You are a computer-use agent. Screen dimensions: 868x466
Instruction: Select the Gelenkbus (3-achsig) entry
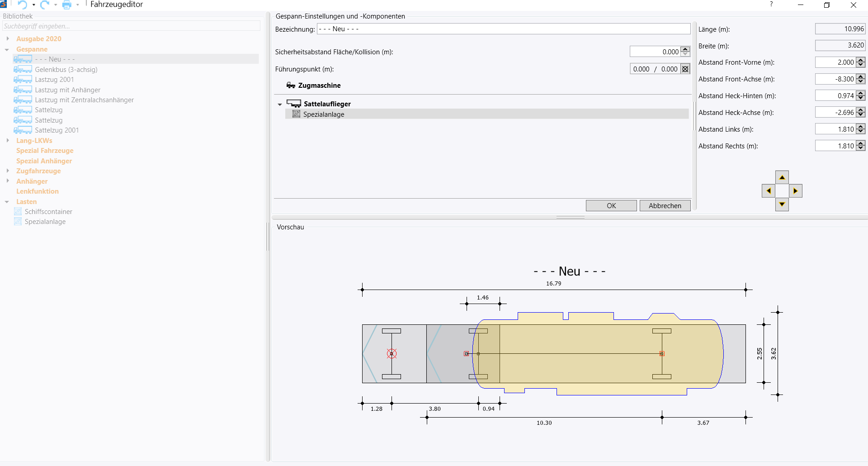tap(66, 70)
